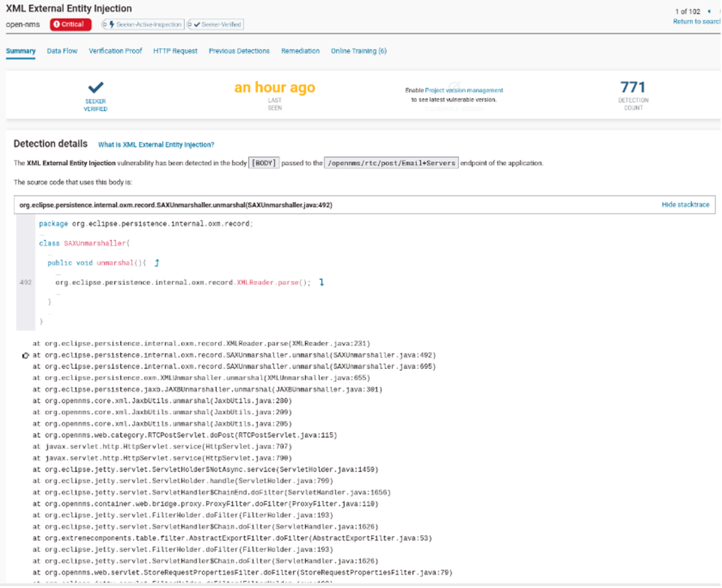Click the pointing hand icon in stacktrace

[x=25, y=356]
